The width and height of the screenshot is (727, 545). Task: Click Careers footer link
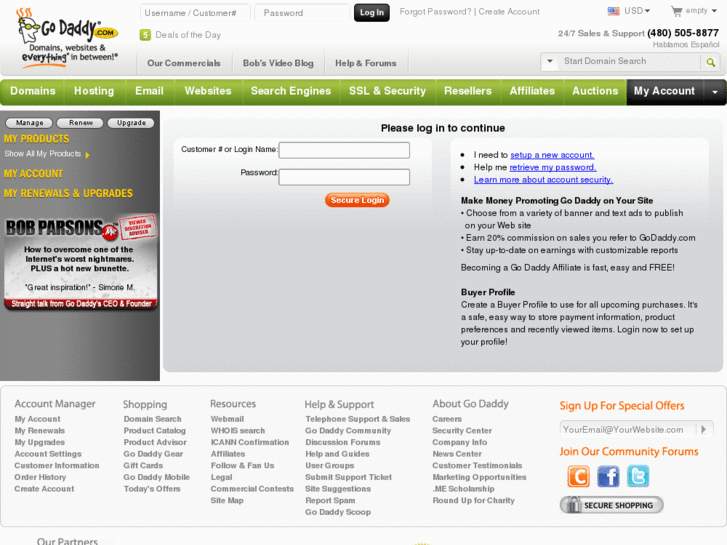[447, 419]
